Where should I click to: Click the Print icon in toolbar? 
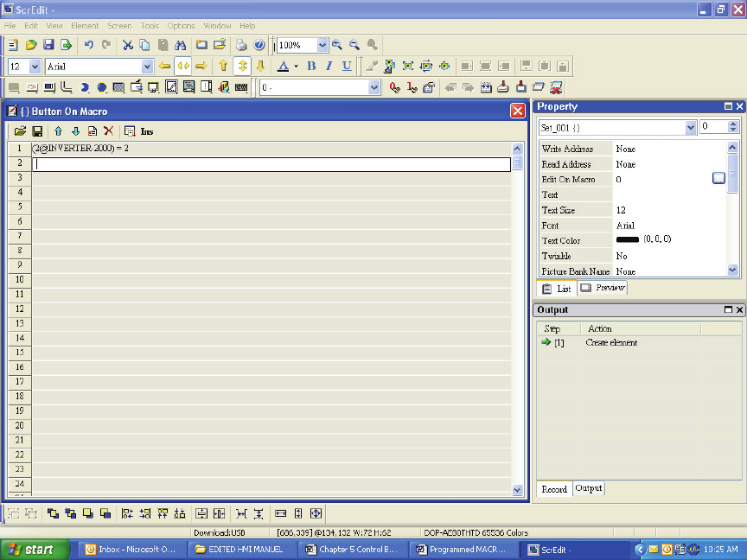click(x=242, y=45)
